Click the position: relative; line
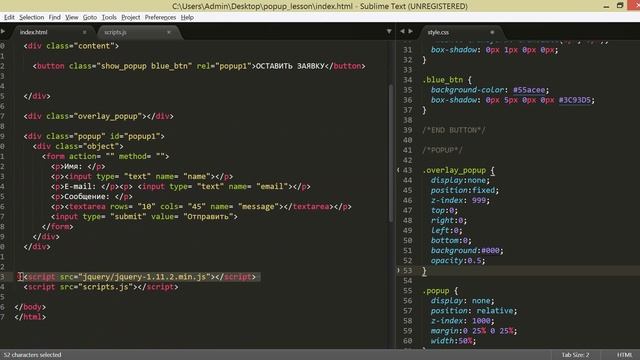Image resolution: width=640 pixels, height=360 pixels. pos(474,311)
